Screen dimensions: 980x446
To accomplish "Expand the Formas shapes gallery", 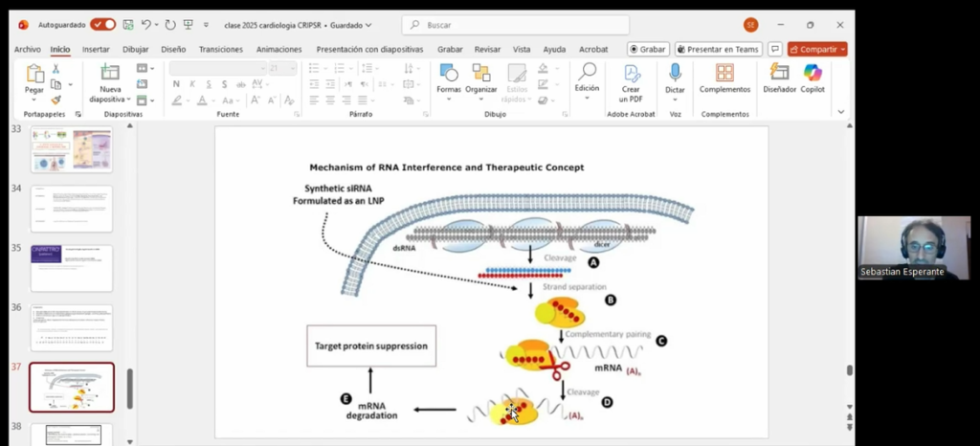I will [448, 77].
